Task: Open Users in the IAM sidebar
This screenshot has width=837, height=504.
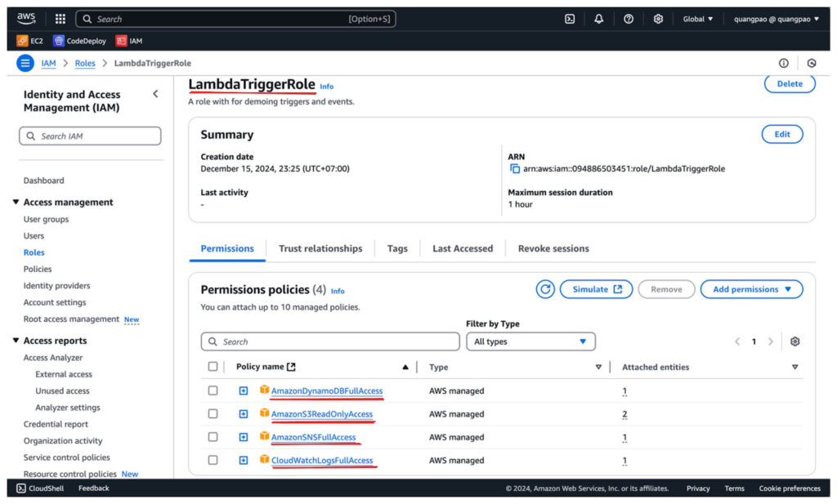Action: (x=34, y=236)
